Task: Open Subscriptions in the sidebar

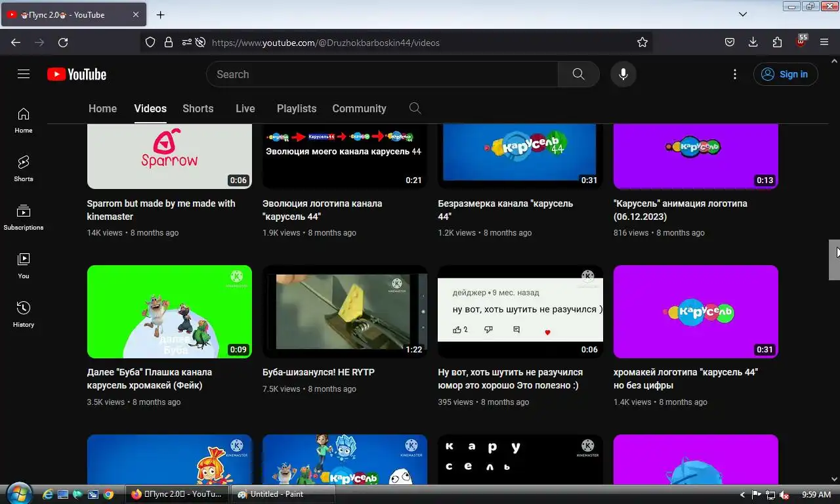Action: pyautogui.click(x=24, y=217)
